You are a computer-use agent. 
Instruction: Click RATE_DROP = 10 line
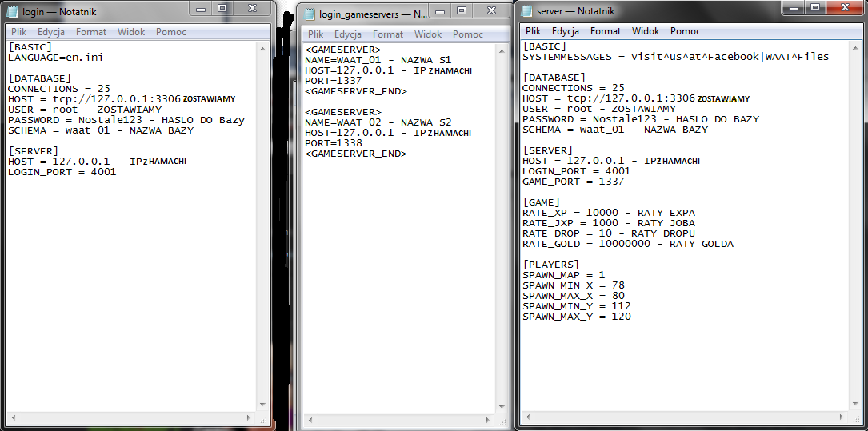coord(608,233)
